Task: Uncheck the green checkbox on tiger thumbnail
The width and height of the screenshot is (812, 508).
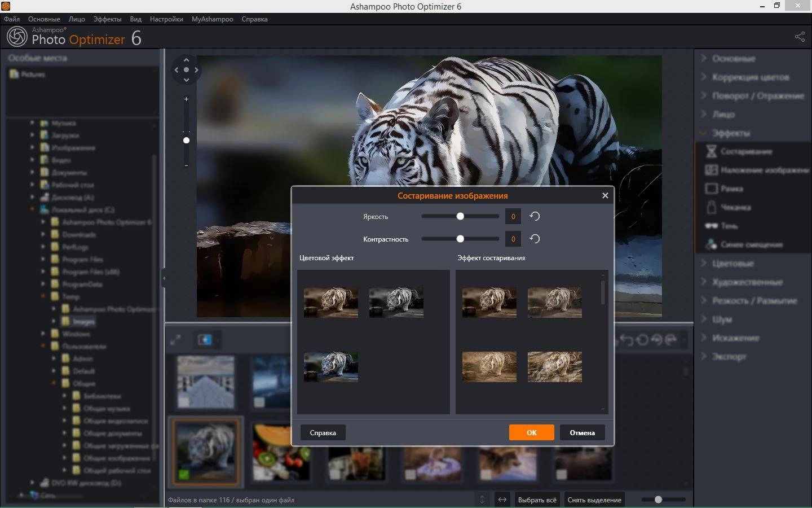Action: 184,475
